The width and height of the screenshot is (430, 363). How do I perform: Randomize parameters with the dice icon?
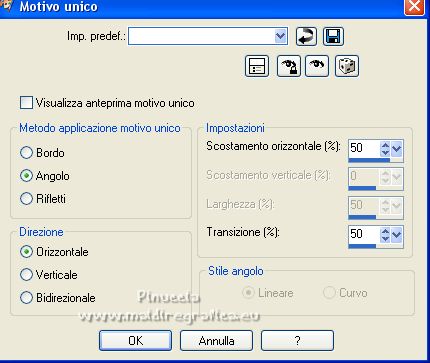[x=347, y=66]
